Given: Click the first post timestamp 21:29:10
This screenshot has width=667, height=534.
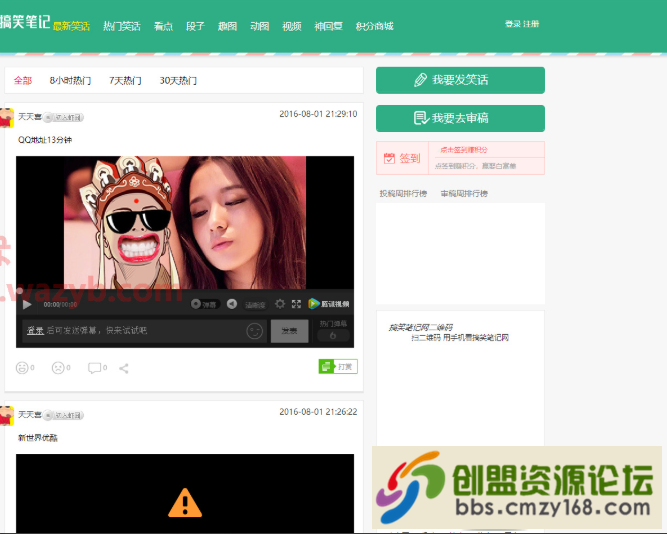Looking at the screenshot, I should pyautogui.click(x=318, y=114).
